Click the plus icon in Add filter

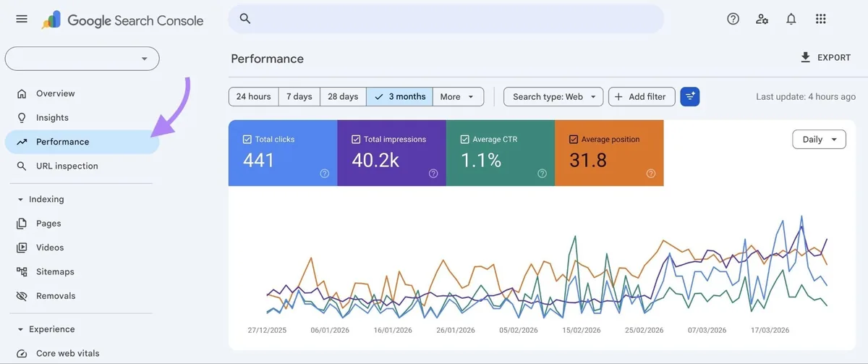click(x=618, y=96)
